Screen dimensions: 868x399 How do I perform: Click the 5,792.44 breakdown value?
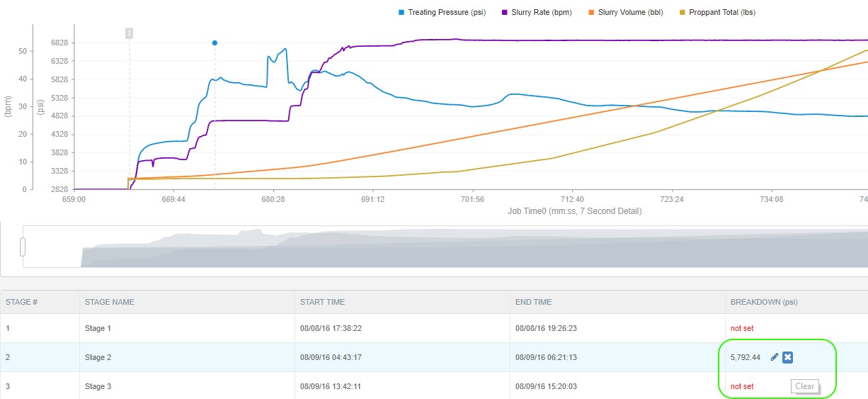point(746,357)
